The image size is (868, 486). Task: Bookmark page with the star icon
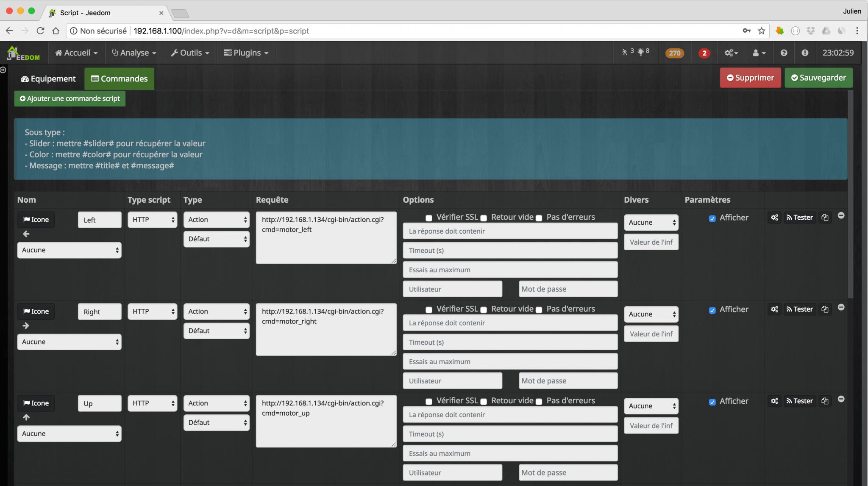(762, 31)
